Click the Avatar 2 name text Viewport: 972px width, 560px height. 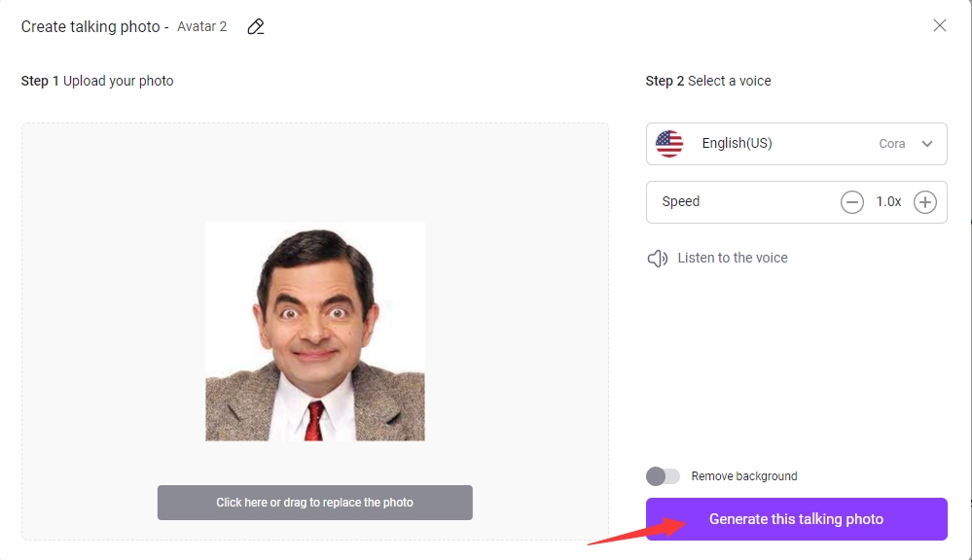pyautogui.click(x=202, y=26)
